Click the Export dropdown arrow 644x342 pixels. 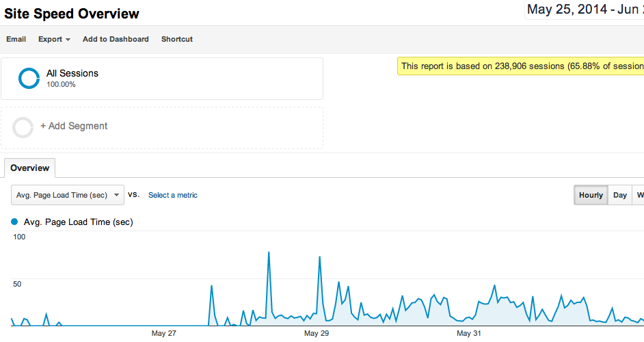pos(68,40)
